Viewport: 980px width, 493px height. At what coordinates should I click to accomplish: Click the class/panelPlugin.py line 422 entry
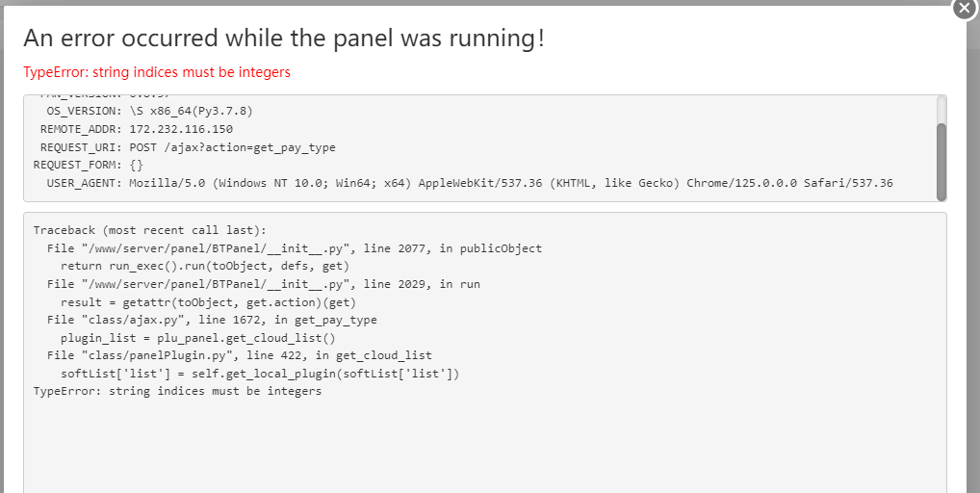coord(240,355)
